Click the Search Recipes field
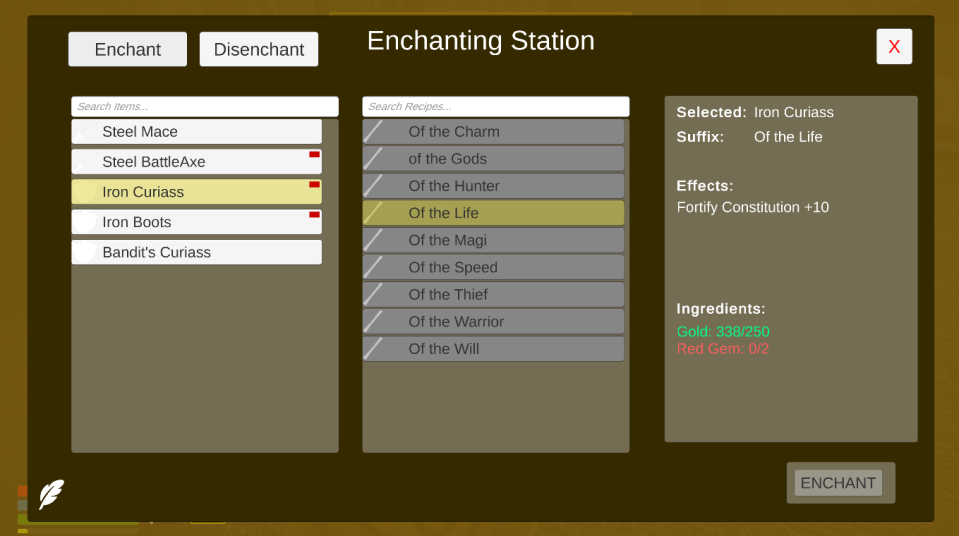959x536 pixels. [495, 106]
